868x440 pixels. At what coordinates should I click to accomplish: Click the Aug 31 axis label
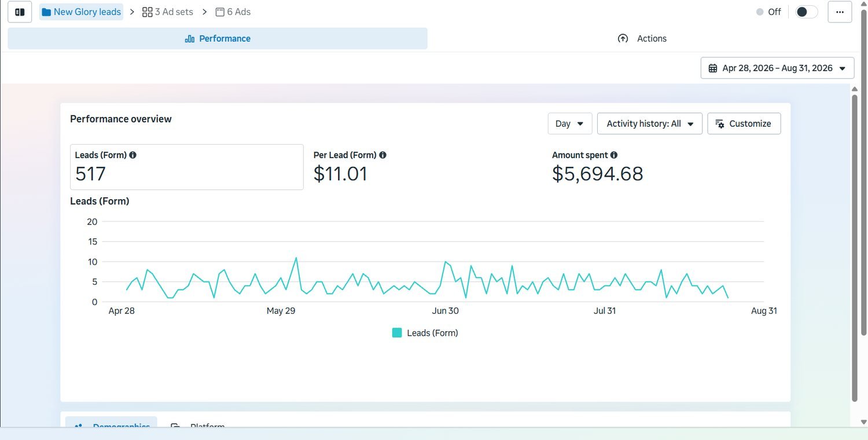(x=764, y=311)
